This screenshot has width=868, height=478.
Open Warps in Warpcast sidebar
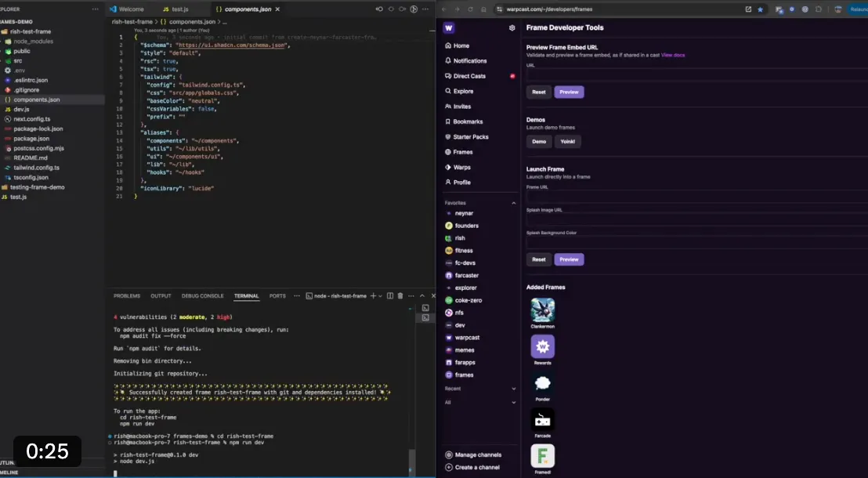pos(458,167)
